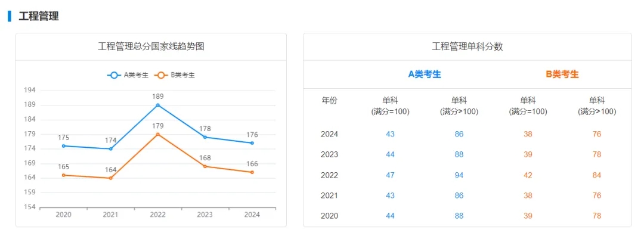
Task: Click the 2024 label on the chart x-axis
Action: coord(252,215)
